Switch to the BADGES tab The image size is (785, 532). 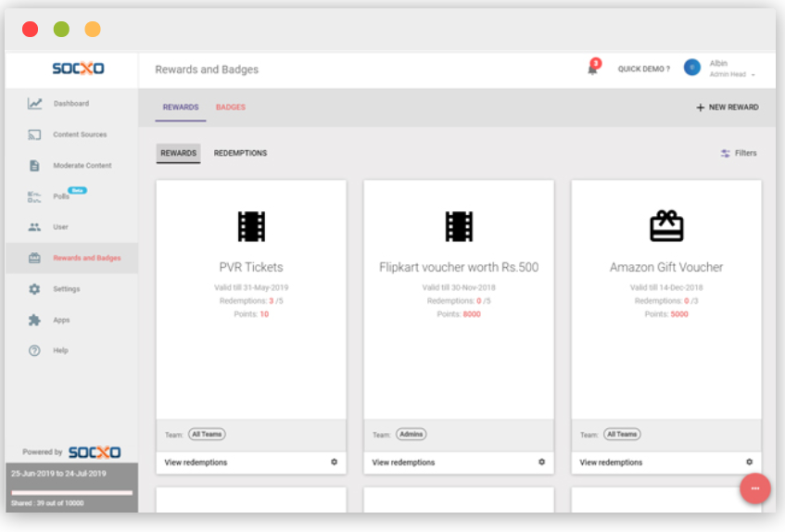(231, 108)
